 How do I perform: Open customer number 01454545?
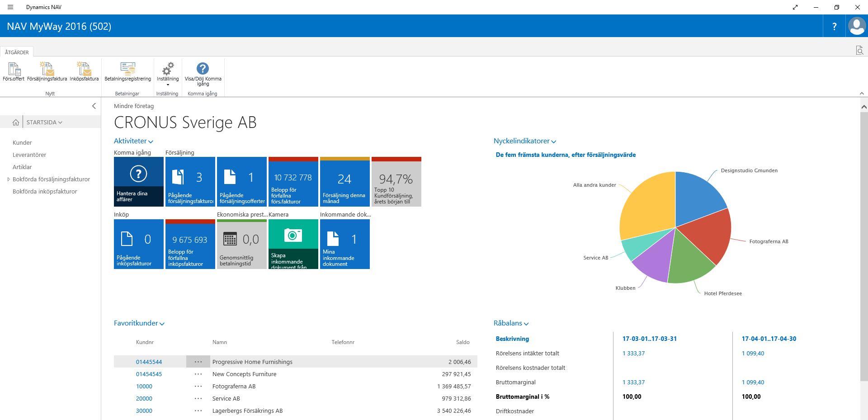149,374
